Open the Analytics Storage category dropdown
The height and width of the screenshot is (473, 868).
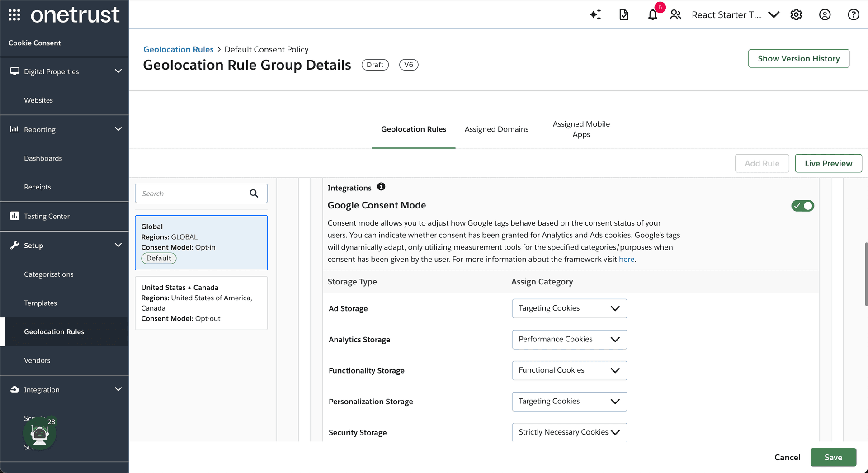[569, 340]
